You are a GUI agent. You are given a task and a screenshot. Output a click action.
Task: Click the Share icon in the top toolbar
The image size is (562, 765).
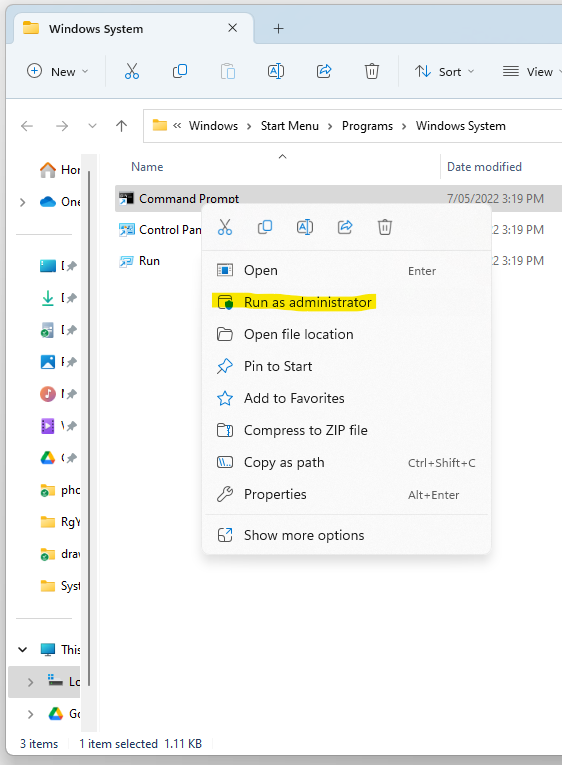pos(324,71)
